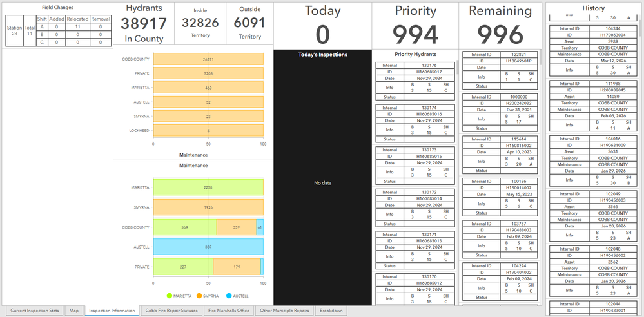Screen dimensions: 644x317
Task: Select priority hydrant internal 130170
Action: pyautogui.click(x=429, y=277)
